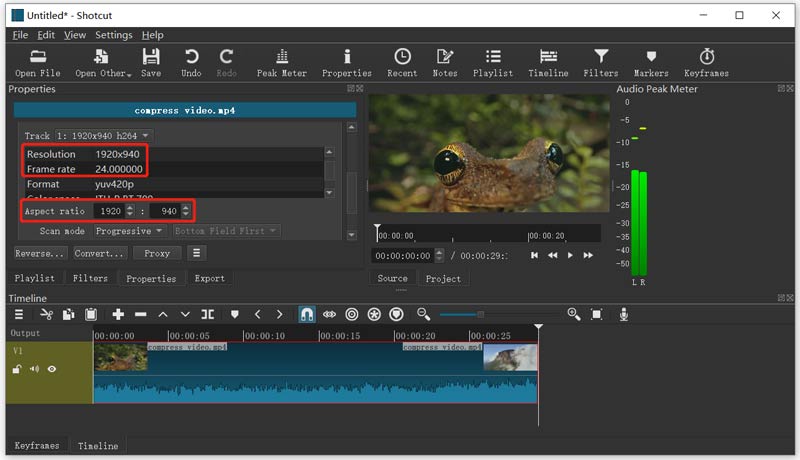Switch to the Project player tab
This screenshot has width=800, height=460.
click(x=443, y=278)
